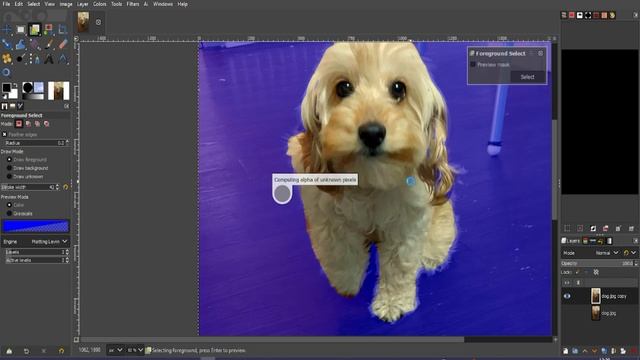640x360 pixels.
Task: Open tool options panel menu button
Action: tap(67, 106)
